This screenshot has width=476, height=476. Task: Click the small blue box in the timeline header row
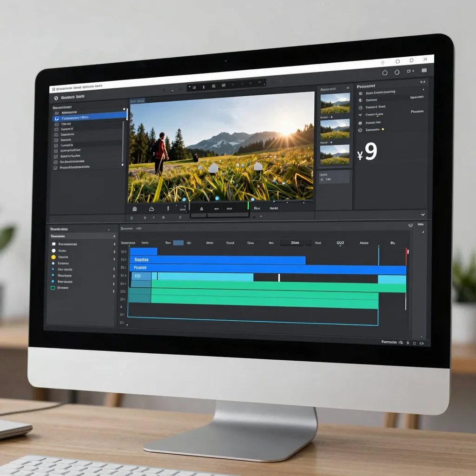click(178, 243)
